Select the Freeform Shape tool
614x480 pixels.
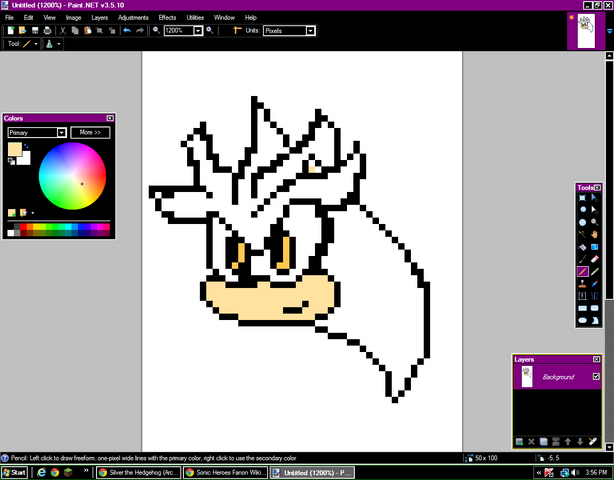point(594,321)
